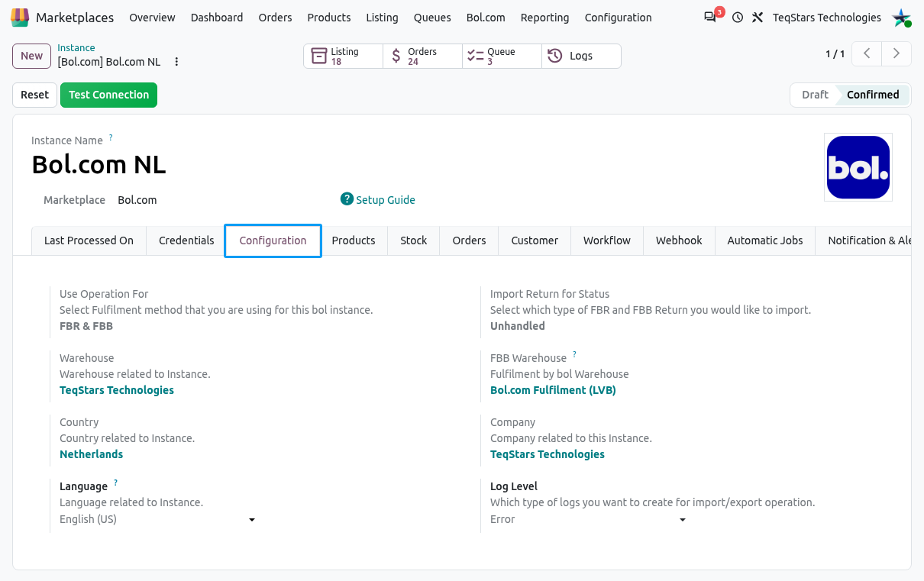Open the Logs history smart button
The height and width of the screenshot is (581, 924).
(x=581, y=56)
